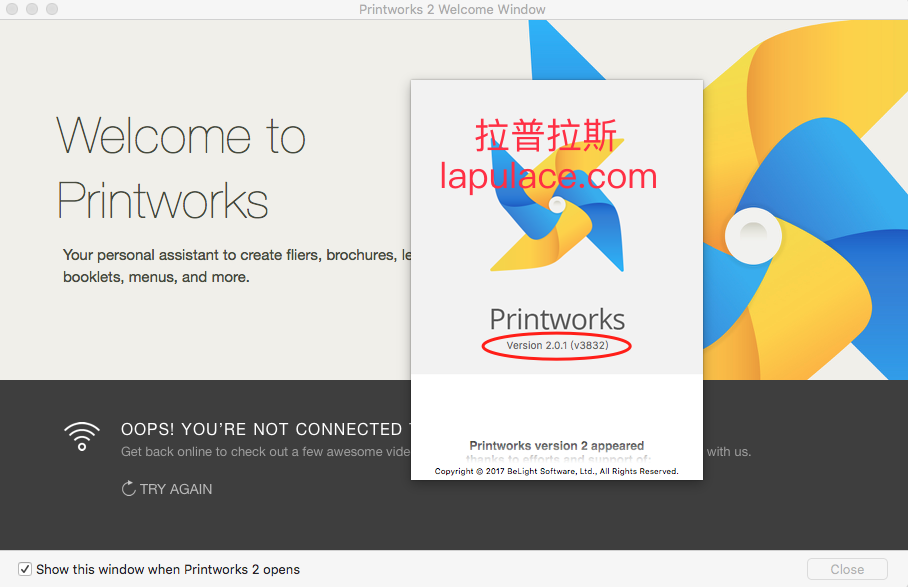
Task: Click the red window close button
Action: click(x=12, y=9)
